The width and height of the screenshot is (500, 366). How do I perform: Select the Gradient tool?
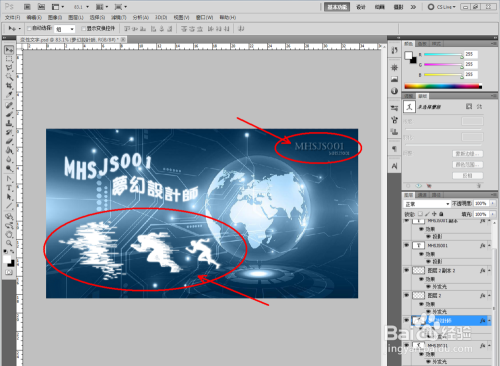9,150
